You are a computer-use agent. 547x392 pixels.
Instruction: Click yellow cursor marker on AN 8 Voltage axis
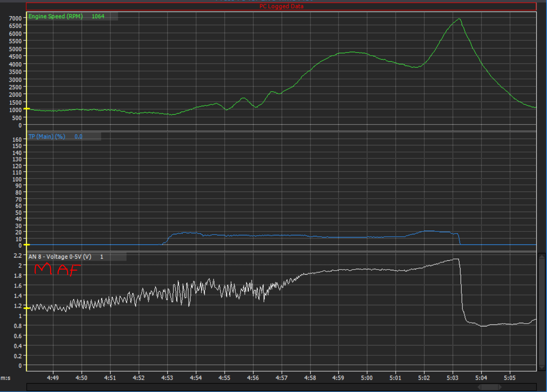click(x=26, y=308)
